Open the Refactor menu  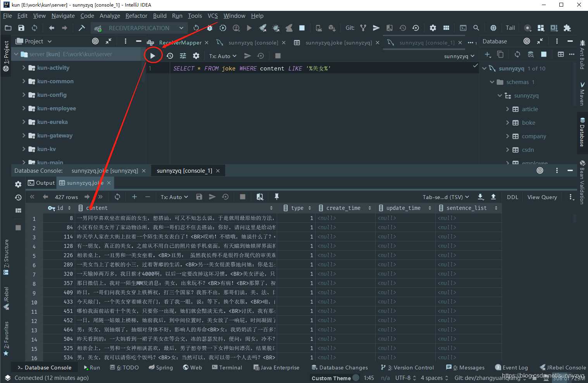[x=136, y=16]
